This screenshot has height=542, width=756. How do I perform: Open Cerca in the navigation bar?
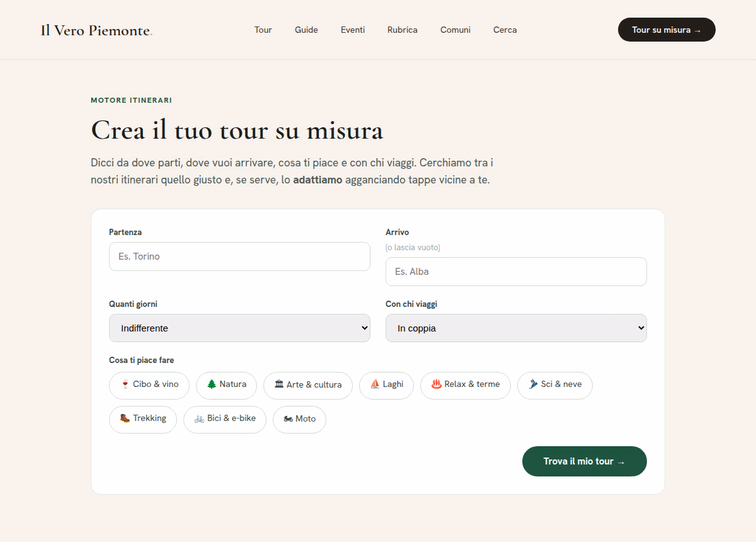pos(505,30)
